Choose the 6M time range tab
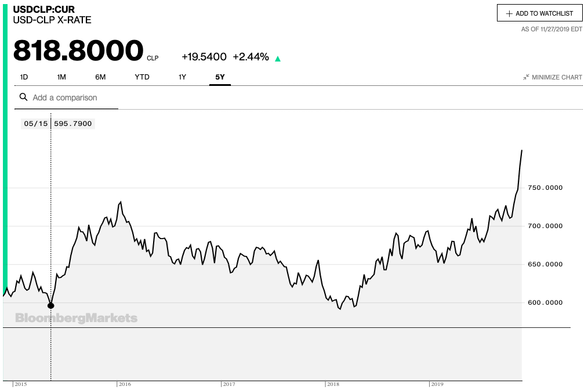The height and width of the screenshot is (390, 588). 100,77
